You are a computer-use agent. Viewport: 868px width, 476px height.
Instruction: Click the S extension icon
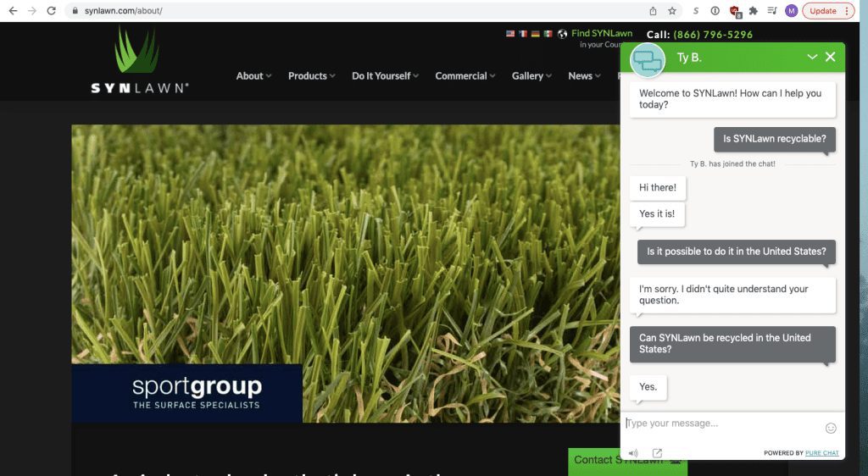coord(696,10)
